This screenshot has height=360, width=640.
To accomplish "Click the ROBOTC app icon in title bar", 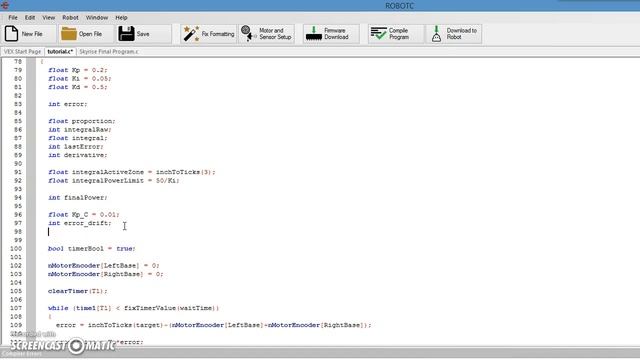I will tap(4, 5).
